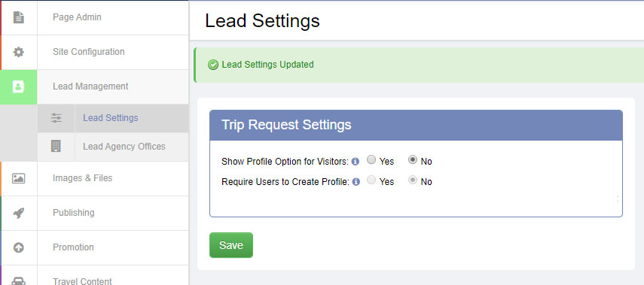The height and width of the screenshot is (285, 644).
Task: Click the Publishing rocket icon
Action: point(19,213)
